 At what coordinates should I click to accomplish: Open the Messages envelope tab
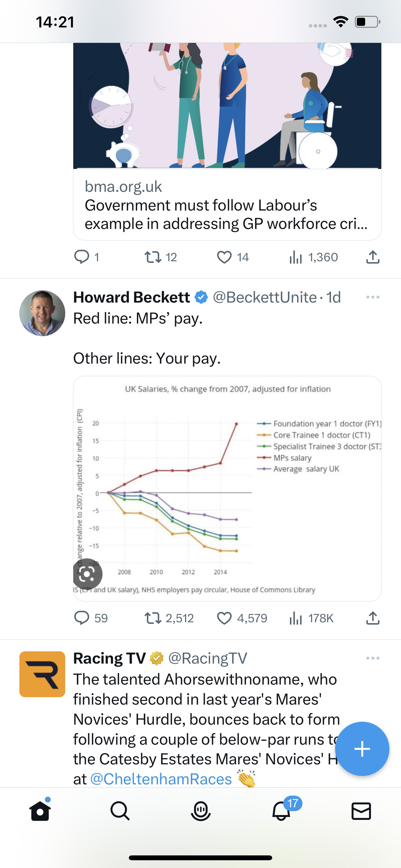[361, 811]
